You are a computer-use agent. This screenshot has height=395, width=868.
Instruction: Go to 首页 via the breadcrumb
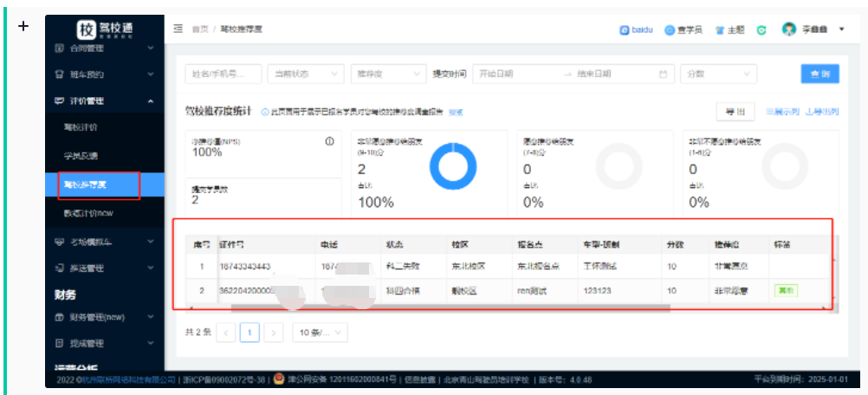[x=200, y=29]
